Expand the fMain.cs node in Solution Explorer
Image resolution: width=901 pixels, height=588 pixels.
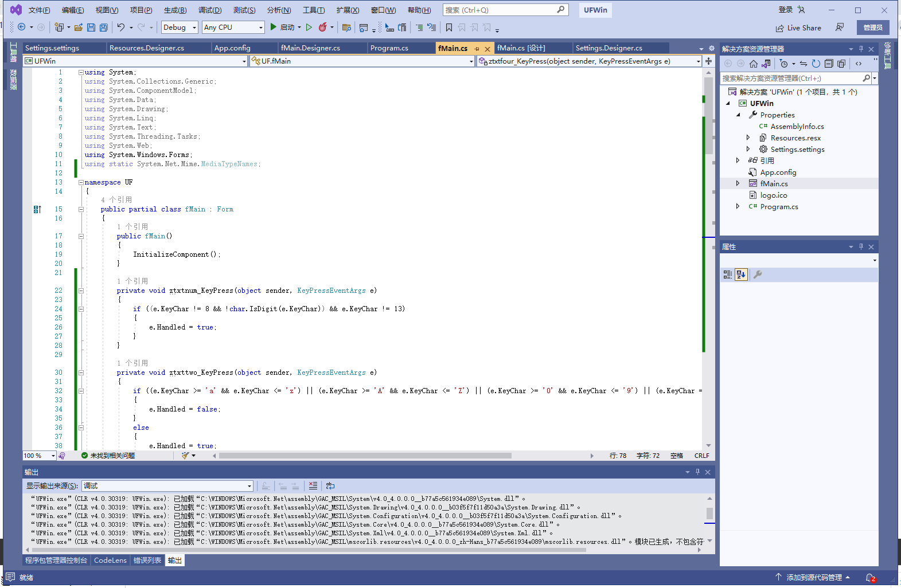(x=738, y=183)
